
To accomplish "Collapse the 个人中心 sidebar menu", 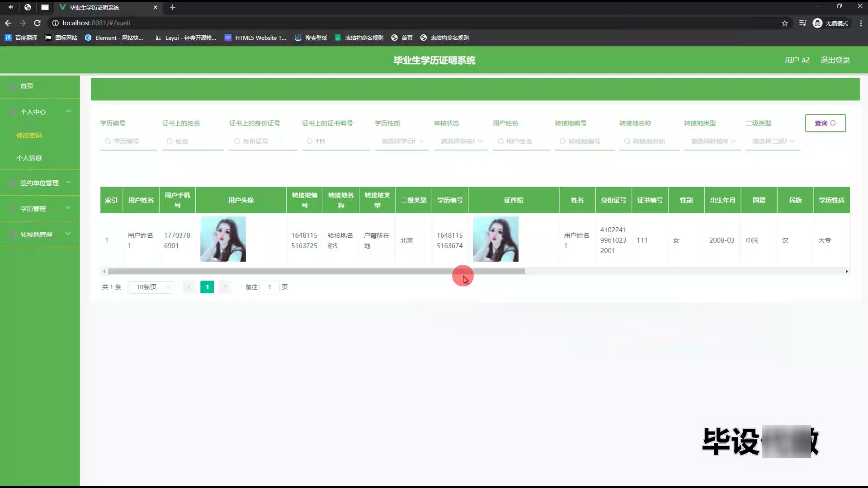I will 40,112.
